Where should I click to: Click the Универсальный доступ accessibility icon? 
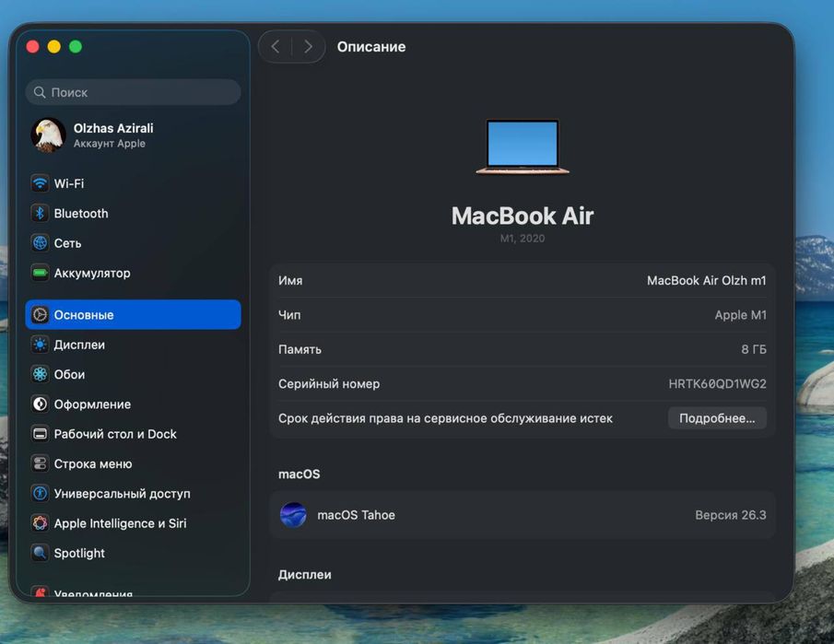(x=40, y=494)
